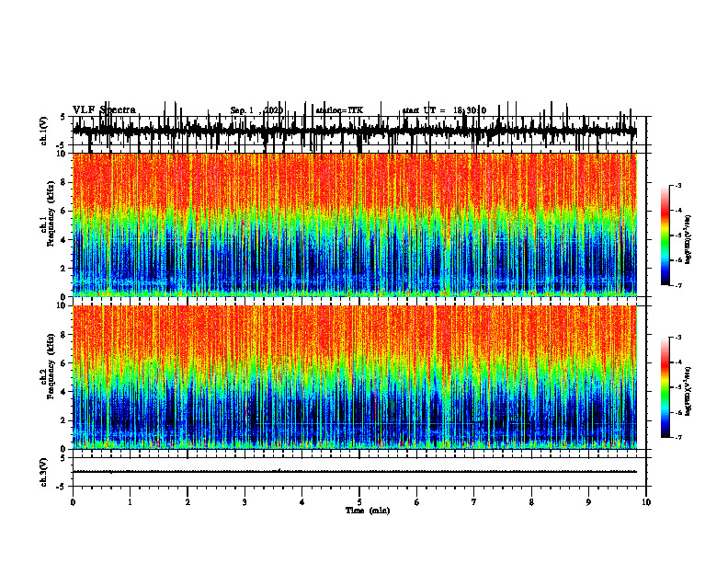The width and height of the screenshot is (728, 563).
Task: Select the "start UT = 18:30:0" label
Action: (444, 110)
